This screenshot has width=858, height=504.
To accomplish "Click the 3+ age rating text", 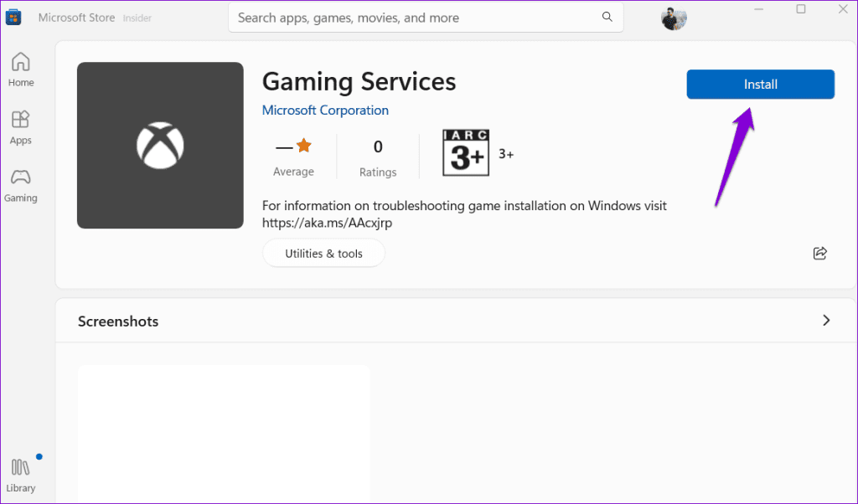I will click(506, 154).
